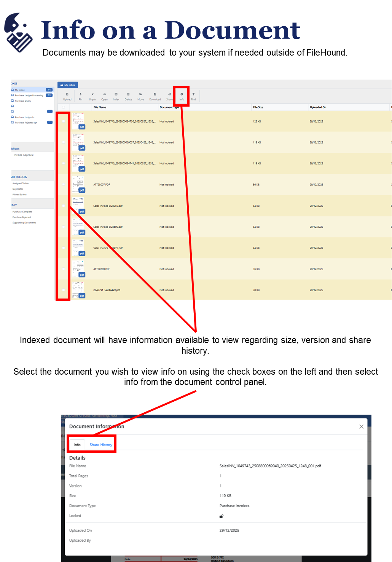Screen dimensions: 392x562
Task: Check the Sales Invoice SI28959.pdf checkbox
Action: [63, 206]
